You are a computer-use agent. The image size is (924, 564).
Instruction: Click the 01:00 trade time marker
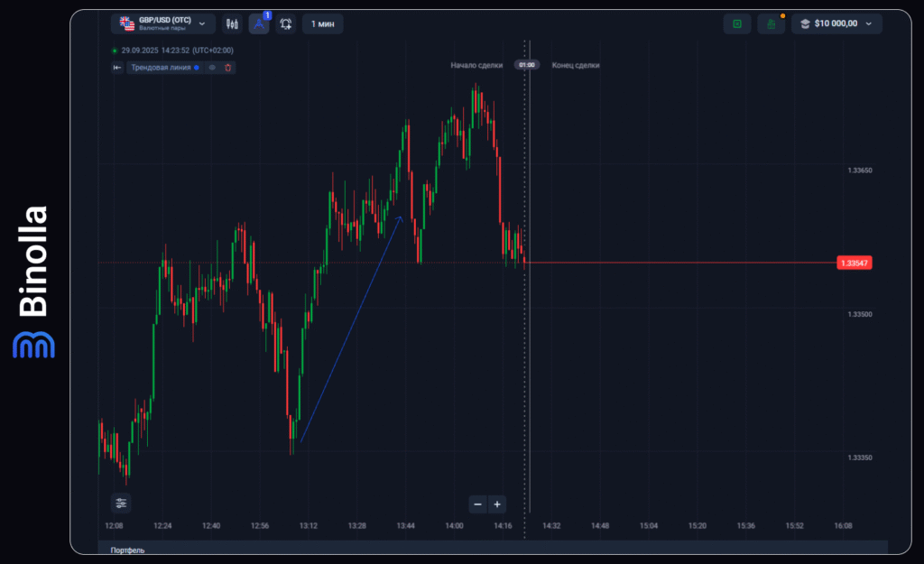click(526, 65)
